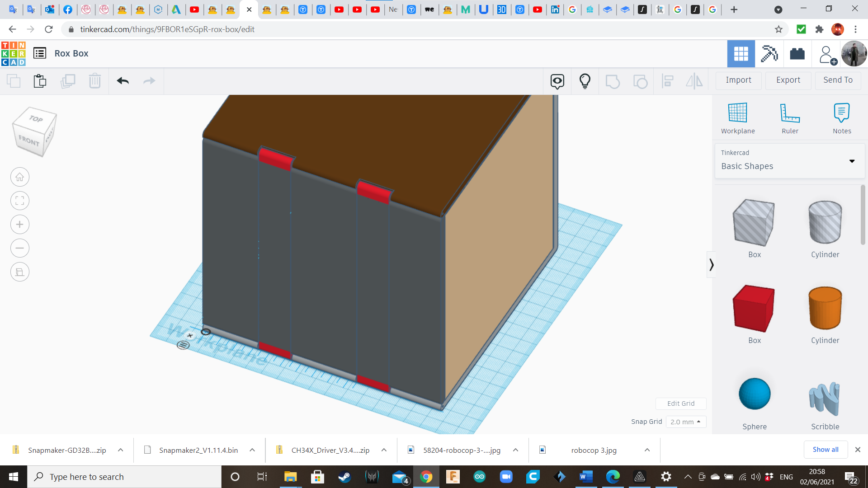Open the Edit Grid option
Viewport: 868px width, 488px height.
tap(680, 404)
